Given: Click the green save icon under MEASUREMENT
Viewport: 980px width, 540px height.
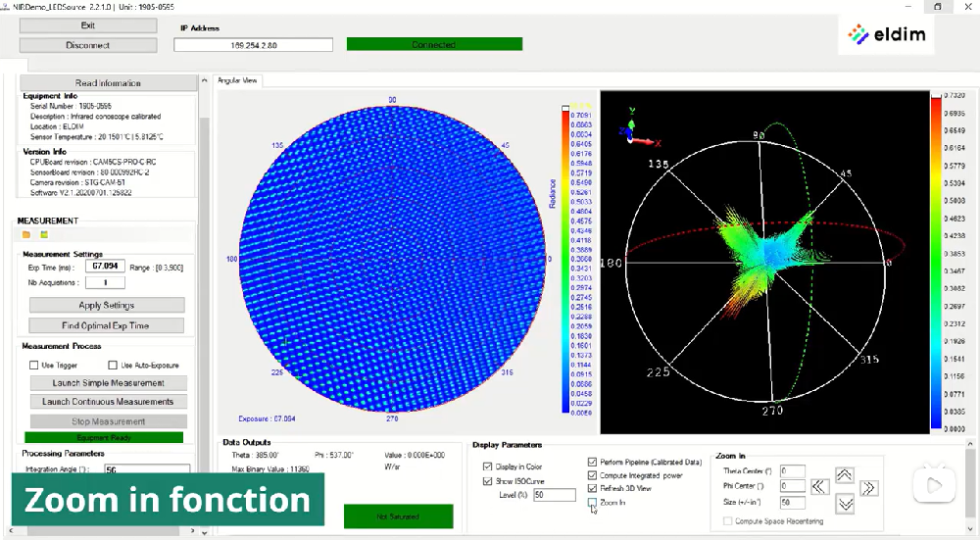Looking at the screenshot, I should (44, 235).
